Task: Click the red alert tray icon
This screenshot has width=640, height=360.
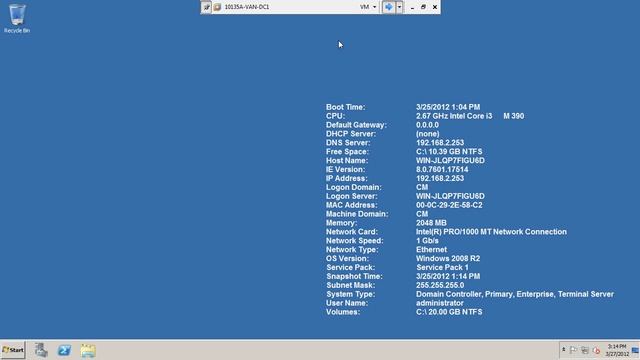Action: coord(596,350)
